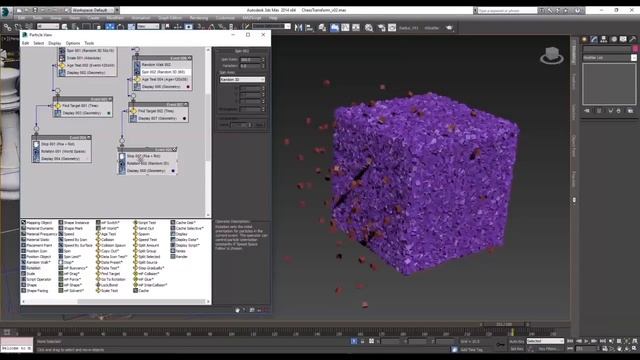Image resolution: width=640 pixels, height=360 pixels.
Task: Click Display 003 green color dot
Action: point(109,113)
